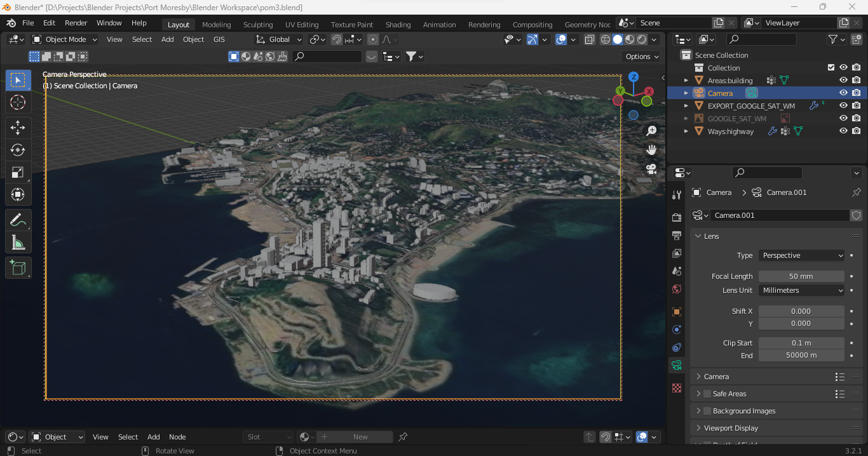
Task: Hide the Ways:highway collection in the outliner
Action: pos(843,131)
